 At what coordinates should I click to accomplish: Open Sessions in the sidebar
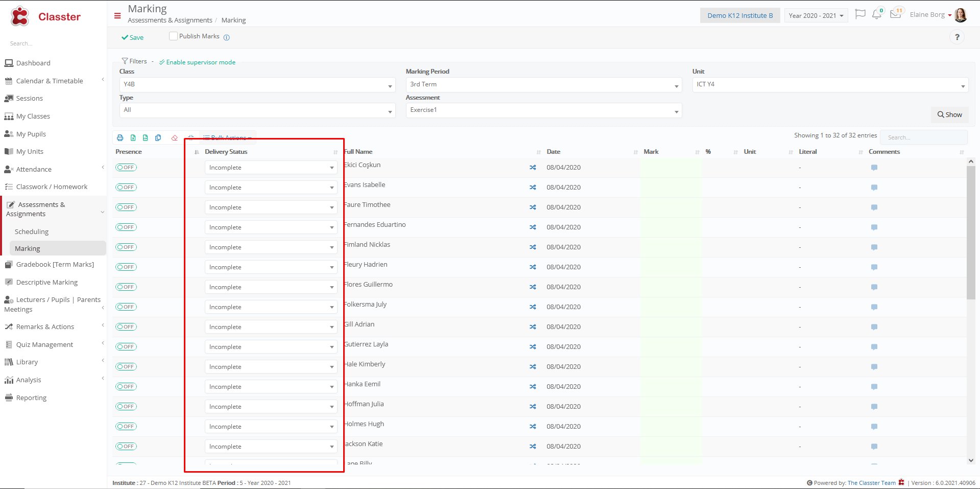click(30, 99)
